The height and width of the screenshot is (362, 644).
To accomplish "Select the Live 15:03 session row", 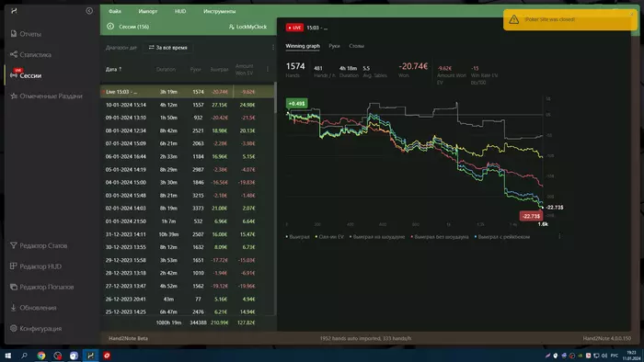I will point(187,92).
